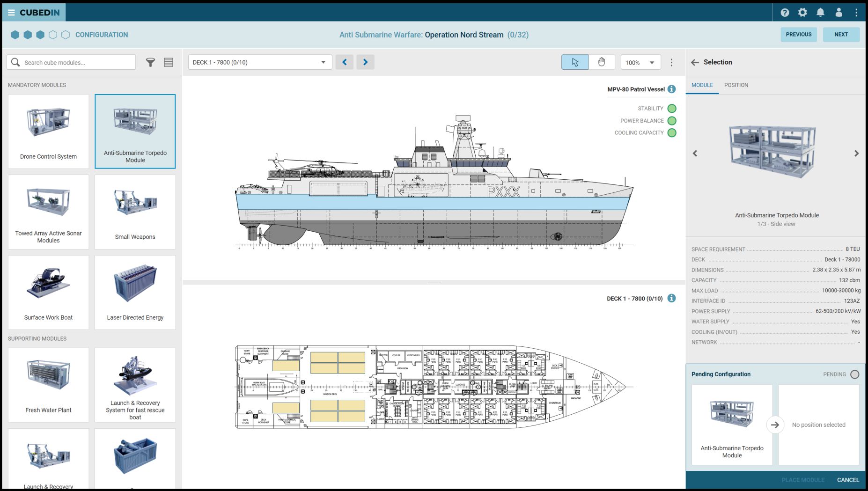
Task: Open top bar vertical ellipsis menu
Action: pyautogui.click(x=857, y=13)
